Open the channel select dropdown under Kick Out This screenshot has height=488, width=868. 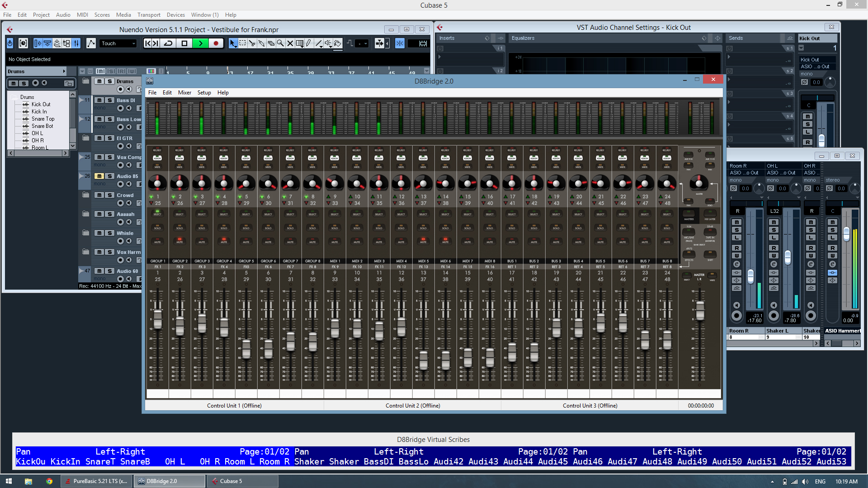801,48
